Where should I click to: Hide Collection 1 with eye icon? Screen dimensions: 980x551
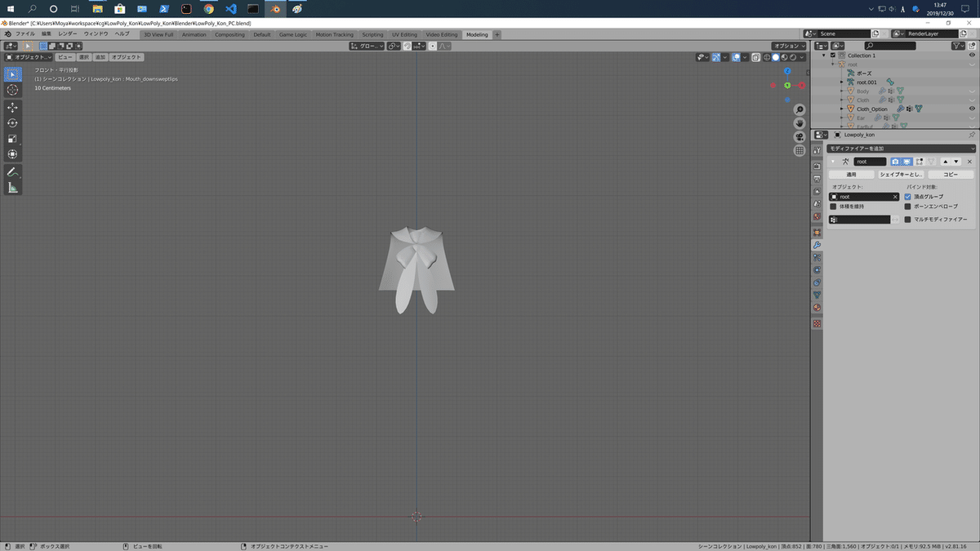pos(972,56)
